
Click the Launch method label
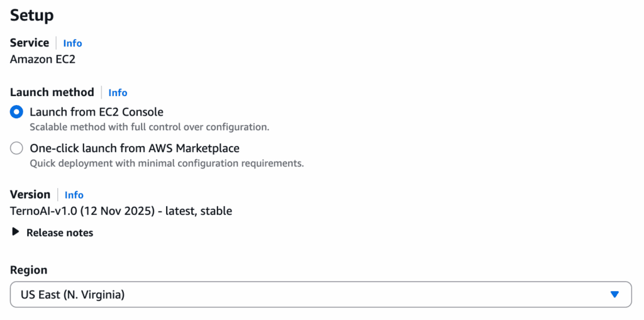pos(52,92)
